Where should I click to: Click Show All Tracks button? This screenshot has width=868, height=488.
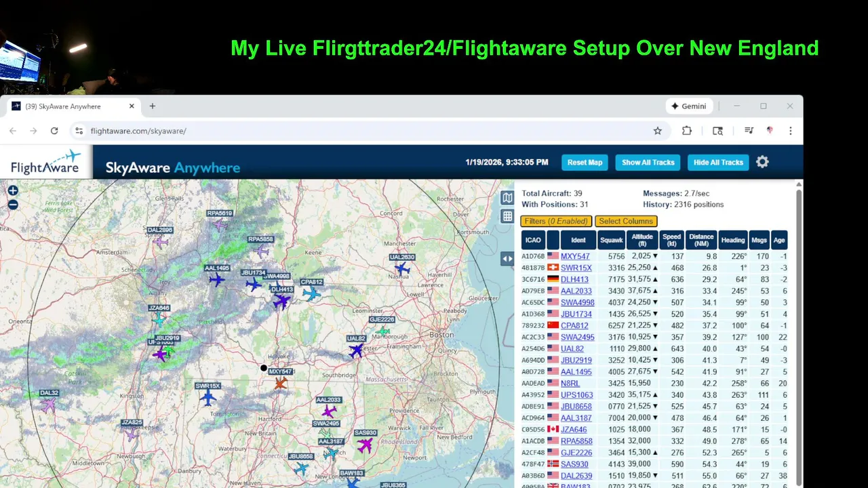(x=648, y=162)
